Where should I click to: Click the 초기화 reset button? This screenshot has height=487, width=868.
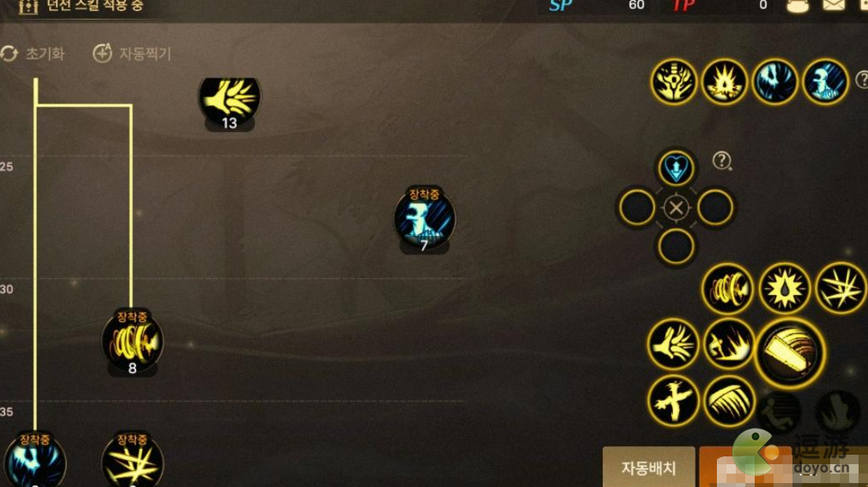33,53
